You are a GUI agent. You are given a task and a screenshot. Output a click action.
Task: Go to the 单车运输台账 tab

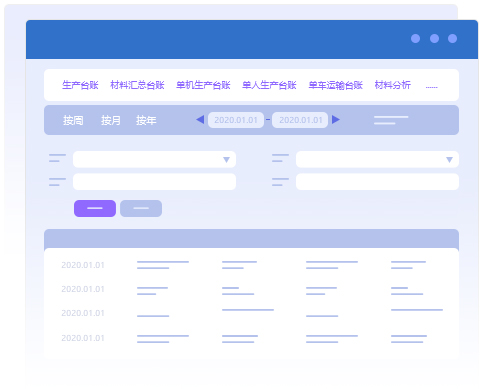[336, 85]
